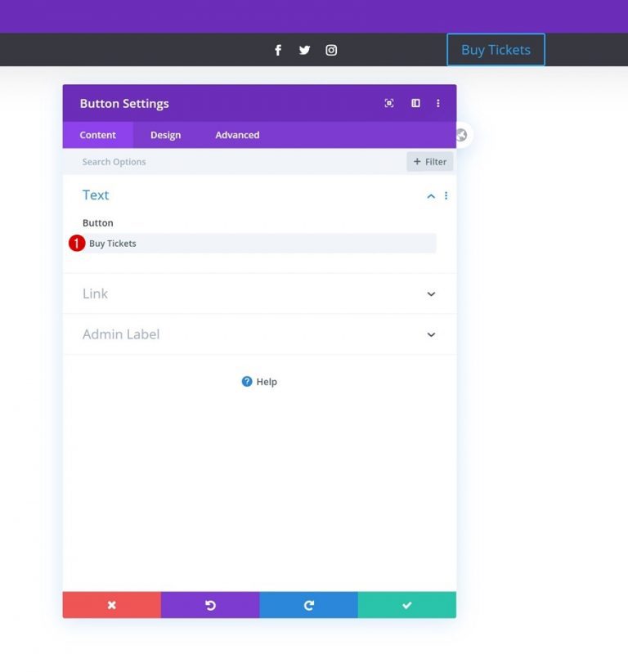Image resolution: width=628 pixels, height=672 pixels.
Task: Redo with the blue arrow button
Action: [308, 605]
